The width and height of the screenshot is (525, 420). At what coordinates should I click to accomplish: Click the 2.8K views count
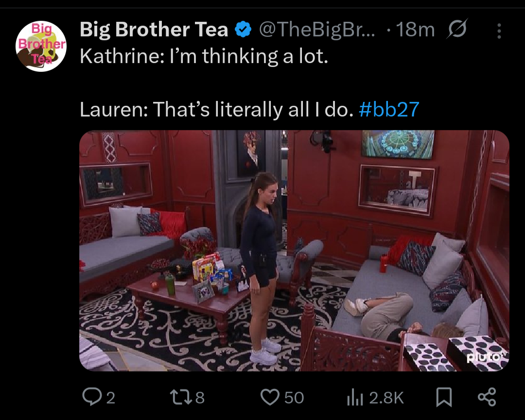(x=386, y=398)
